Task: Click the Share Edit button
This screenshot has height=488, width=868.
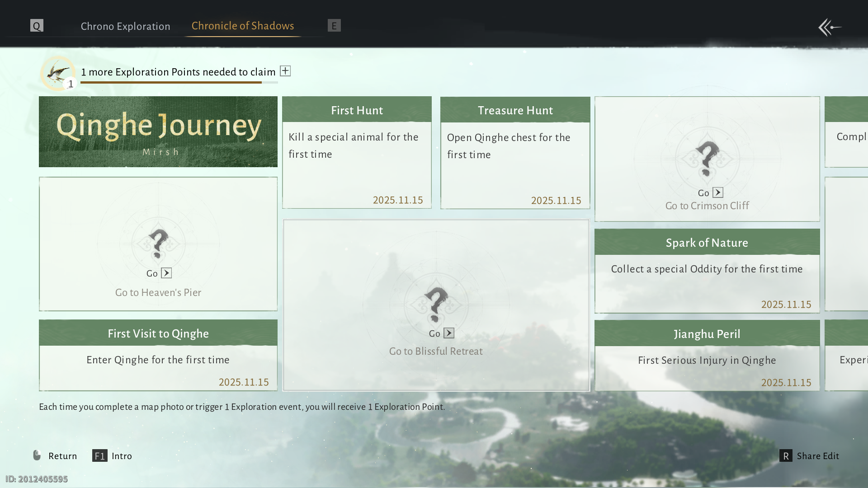Action: [818, 456]
